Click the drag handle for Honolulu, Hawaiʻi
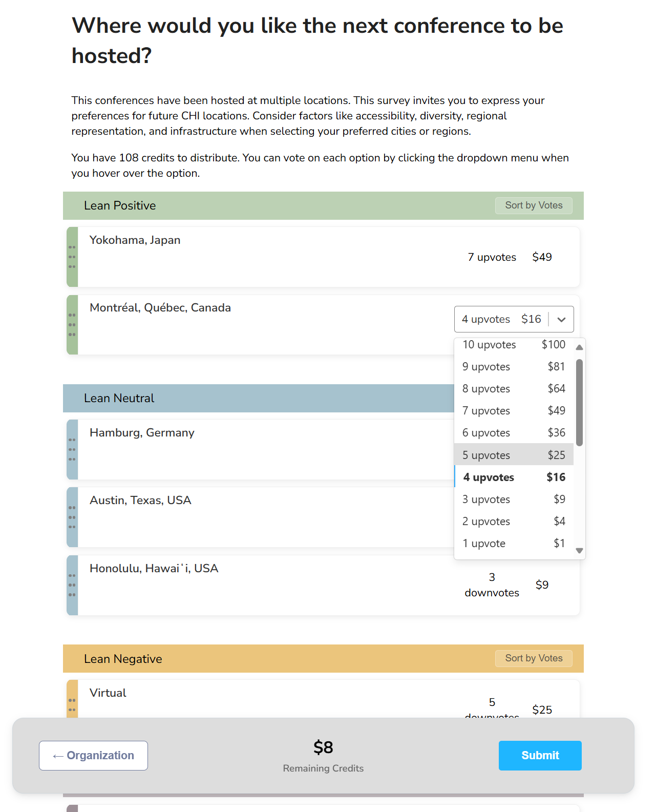The width and height of the screenshot is (656, 812). (72, 585)
